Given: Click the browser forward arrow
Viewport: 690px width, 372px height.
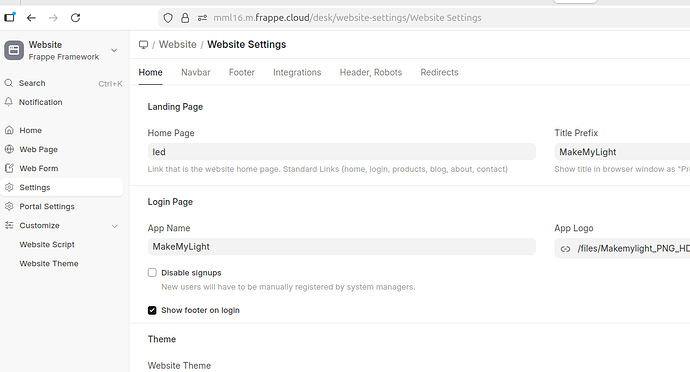Looking at the screenshot, I should (53, 18).
